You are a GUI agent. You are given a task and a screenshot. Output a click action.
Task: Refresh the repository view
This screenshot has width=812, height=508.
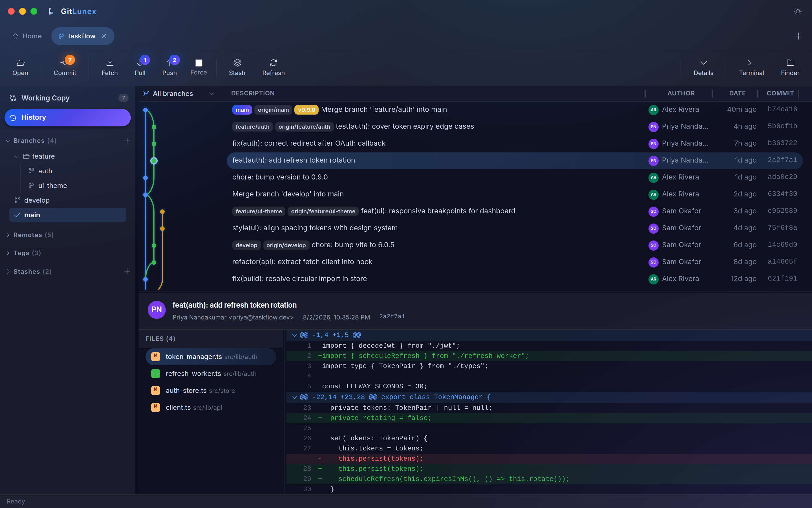[x=273, y=67]
